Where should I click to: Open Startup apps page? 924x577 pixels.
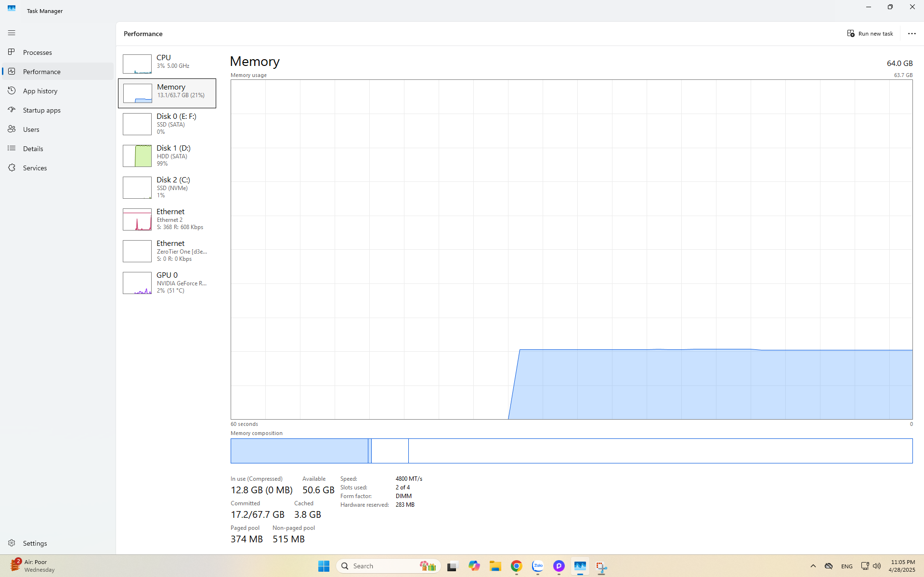point(58,110)
